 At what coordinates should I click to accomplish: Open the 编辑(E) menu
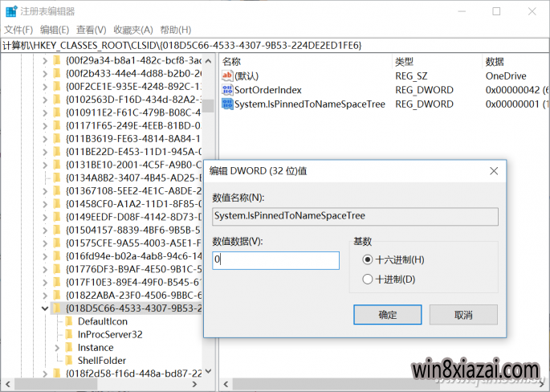pos(55,30)
